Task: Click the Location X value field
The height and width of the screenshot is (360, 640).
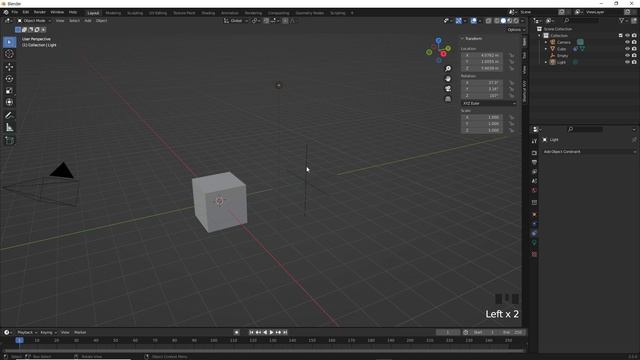Action: pyautogui.click(x=482, y=55)
